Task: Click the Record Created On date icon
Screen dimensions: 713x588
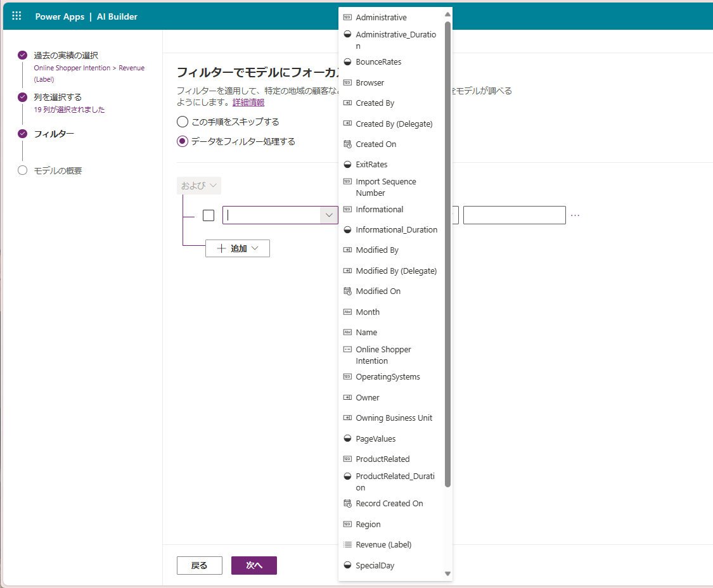Action: [x=347, y=504]
